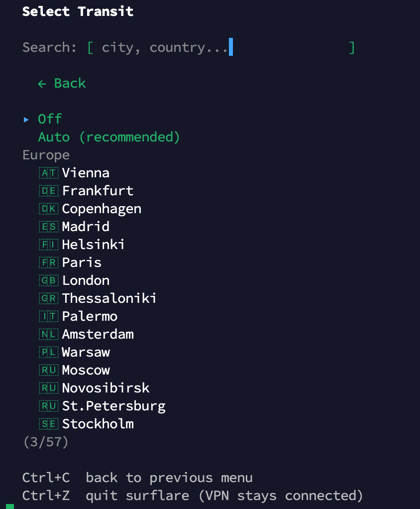Go back using the Back link
Viewport: 420px width, 509px height.
pos(62,83)
